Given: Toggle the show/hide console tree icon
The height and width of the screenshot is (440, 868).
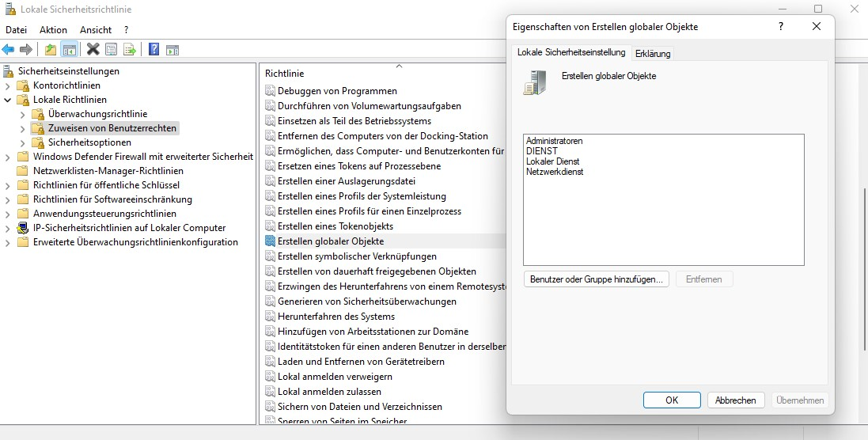Looking at the screenshot, I should 70,49.
